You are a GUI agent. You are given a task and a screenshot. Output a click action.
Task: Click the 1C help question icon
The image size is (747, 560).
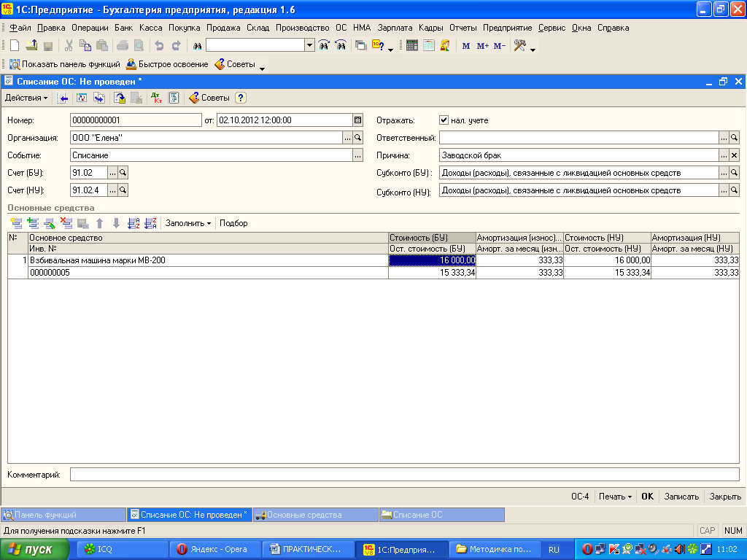(x=379, y=46)
